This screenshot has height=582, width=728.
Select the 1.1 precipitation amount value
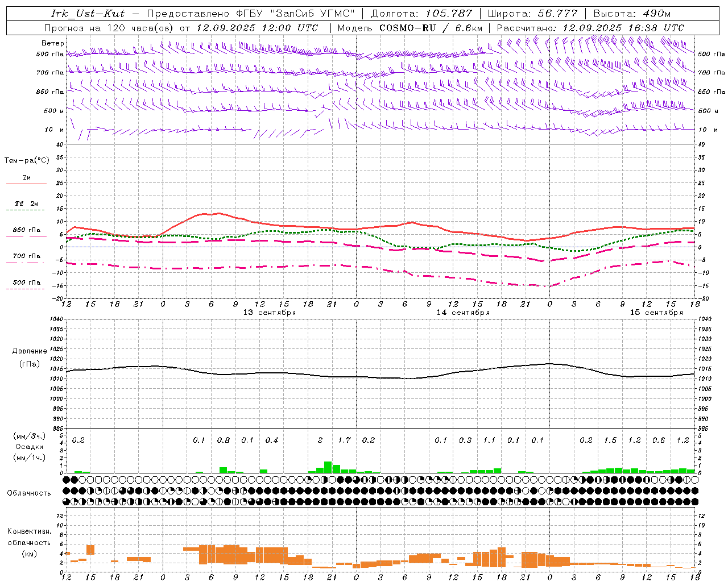(489, 440)
